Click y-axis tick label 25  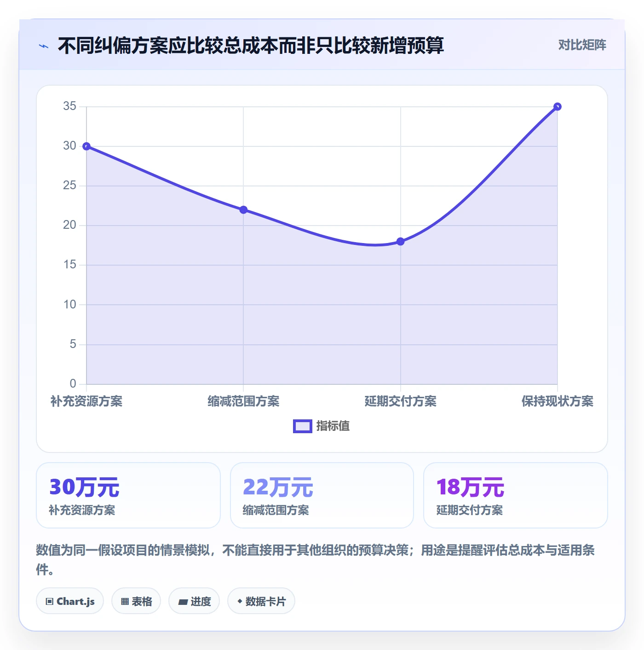[70, 186]
